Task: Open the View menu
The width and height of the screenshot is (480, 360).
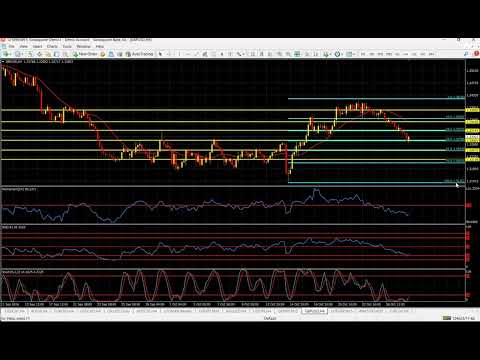Action: pyautogui.click(x=23, y=47)
